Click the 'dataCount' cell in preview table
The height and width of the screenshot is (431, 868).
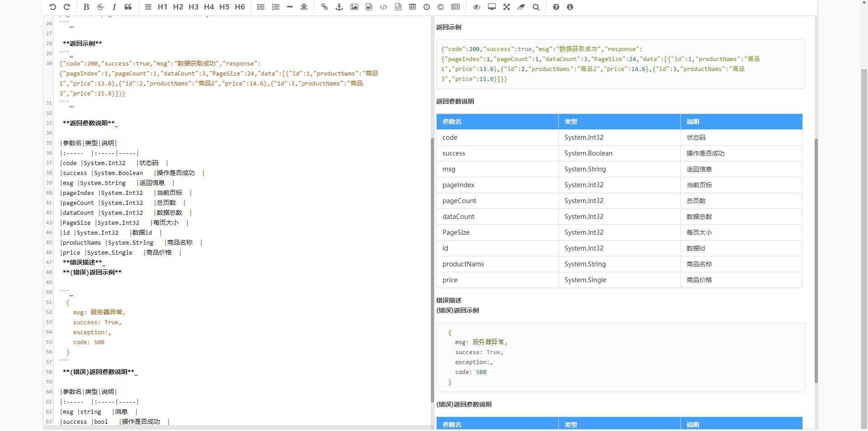pos(497,217)
